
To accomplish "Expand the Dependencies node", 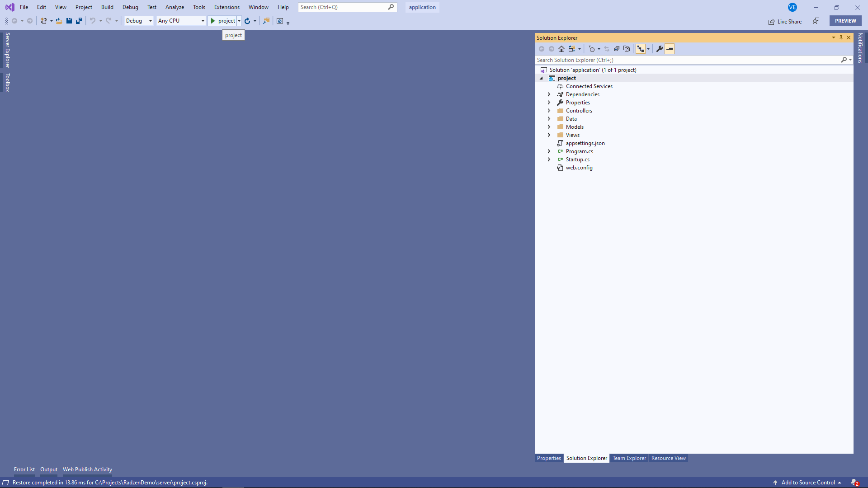I will [x=549, y=94].
